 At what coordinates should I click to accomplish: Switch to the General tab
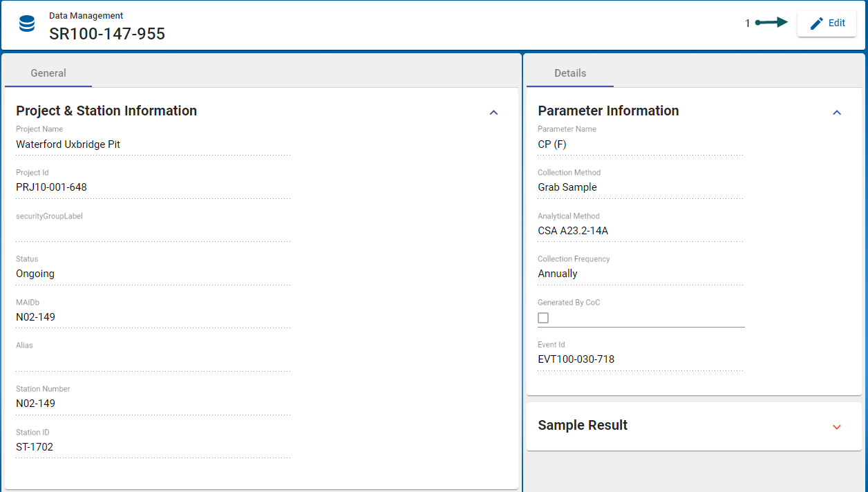[48, 73]
